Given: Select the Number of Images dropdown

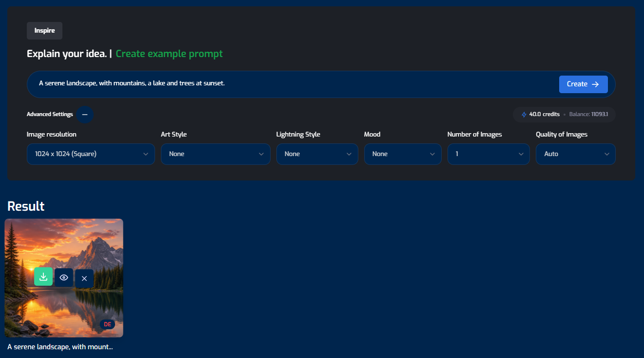Looking at the screenshot, I should (488, 154).
